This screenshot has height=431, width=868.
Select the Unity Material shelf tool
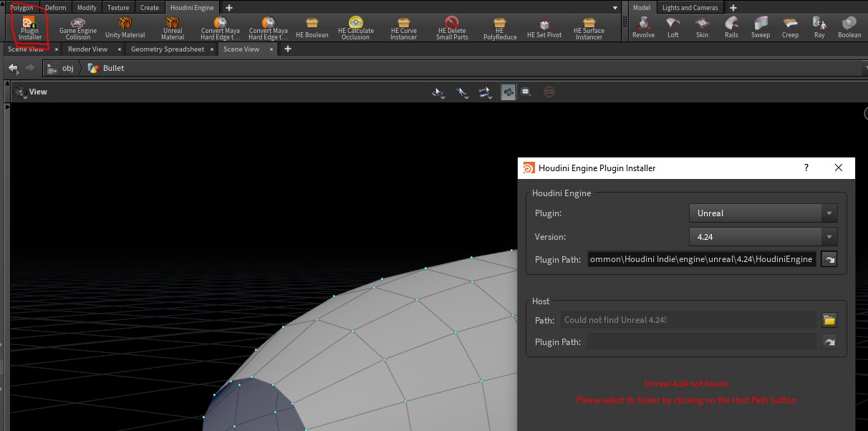125,29
